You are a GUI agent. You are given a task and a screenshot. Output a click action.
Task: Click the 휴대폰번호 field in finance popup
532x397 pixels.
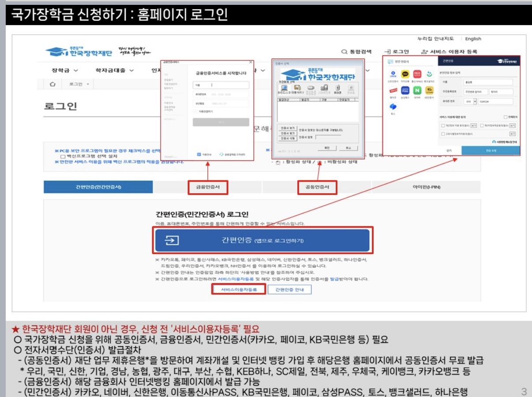(x=221, y=94)
